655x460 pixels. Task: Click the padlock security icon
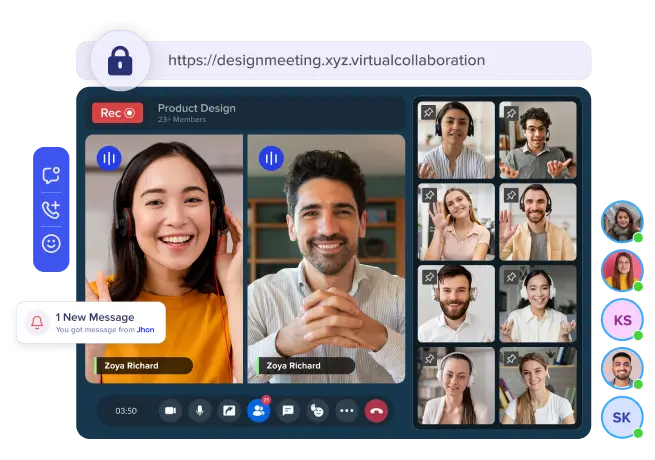pos(120,61)
